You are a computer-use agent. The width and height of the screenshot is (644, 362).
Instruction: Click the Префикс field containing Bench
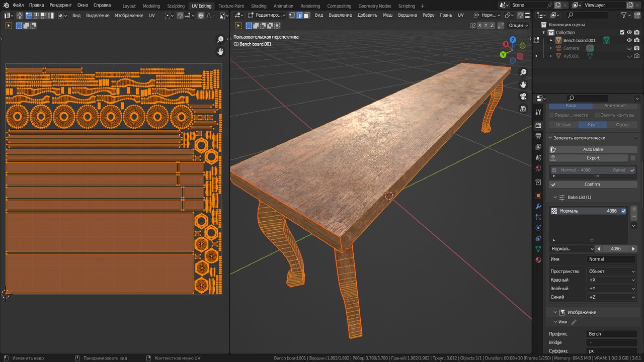point(612,334)
